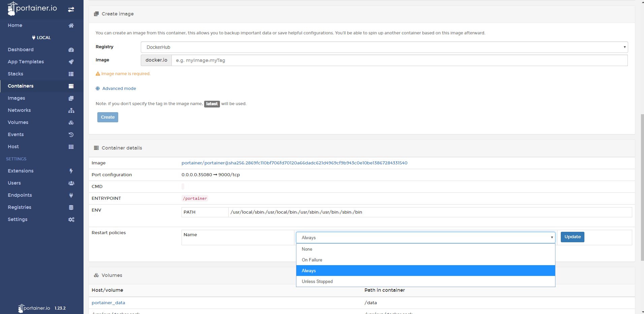The image size is (644, 314).
Task: Click the Host grid icon
Action: pos(71,147)
